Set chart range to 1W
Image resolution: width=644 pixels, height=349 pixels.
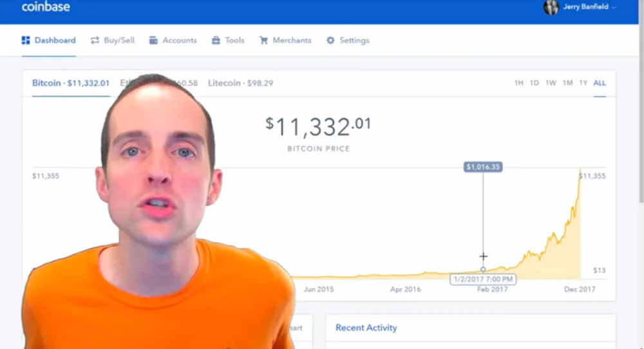click(x=551, y=83)
